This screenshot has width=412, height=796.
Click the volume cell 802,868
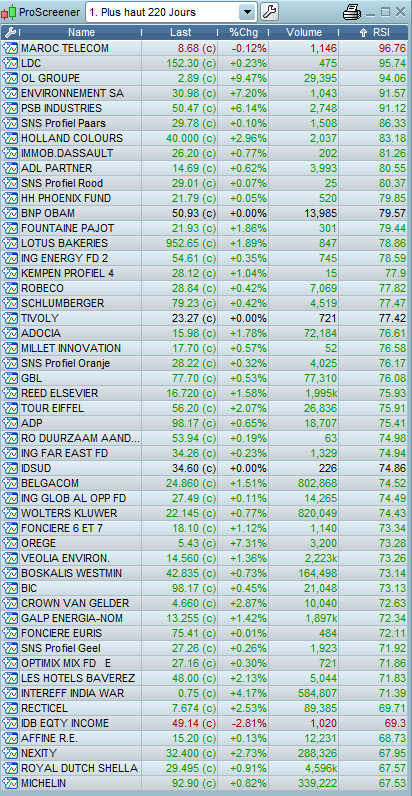(x=318, y=483)
